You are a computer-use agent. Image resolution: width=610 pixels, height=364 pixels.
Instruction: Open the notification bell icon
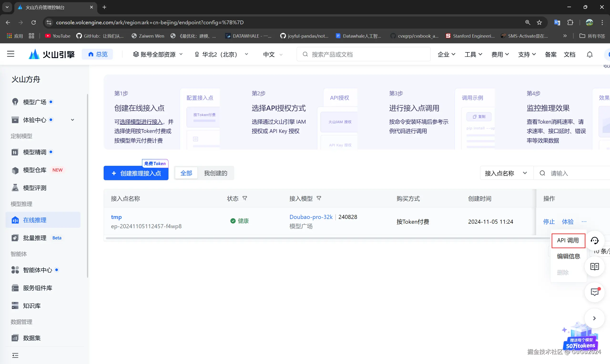590,54
